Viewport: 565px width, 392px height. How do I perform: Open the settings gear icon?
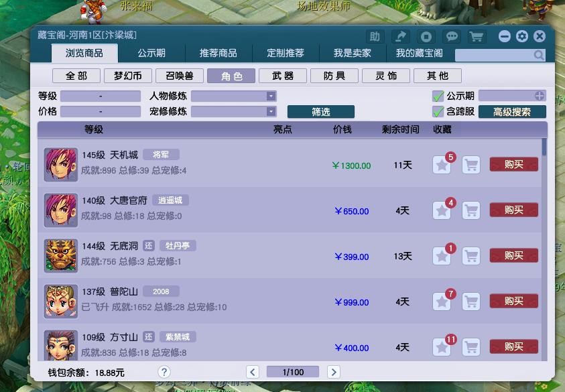click(x=522, y=37)
